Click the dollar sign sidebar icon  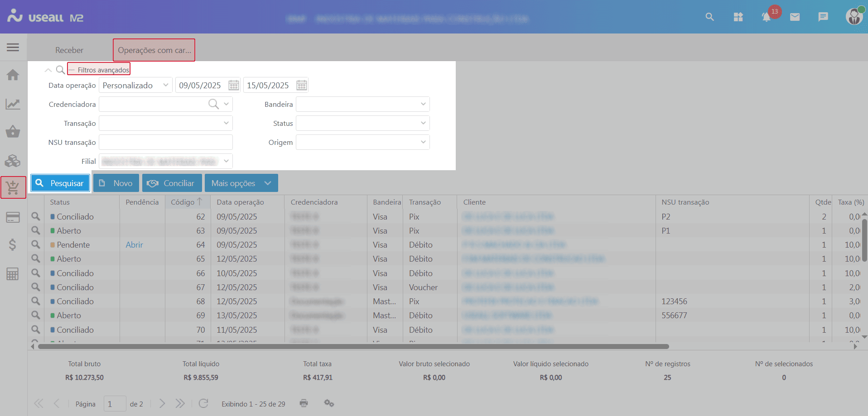(x=13, y=245)
